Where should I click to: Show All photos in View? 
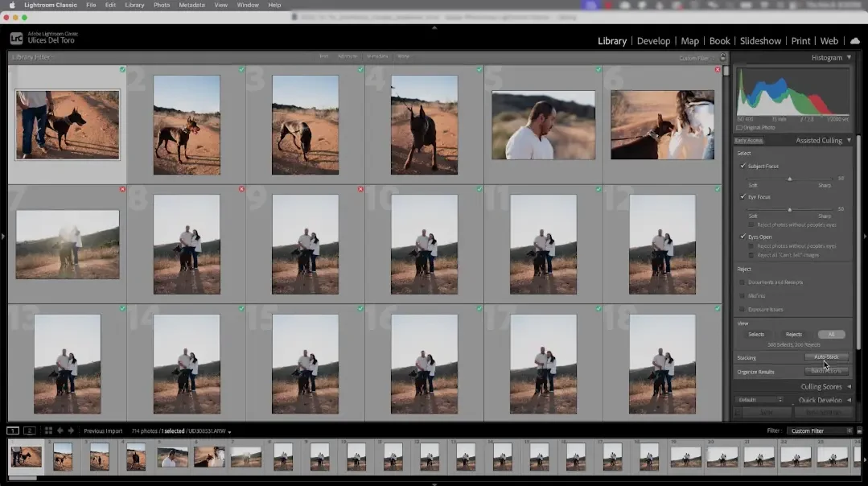pos(831,335)
